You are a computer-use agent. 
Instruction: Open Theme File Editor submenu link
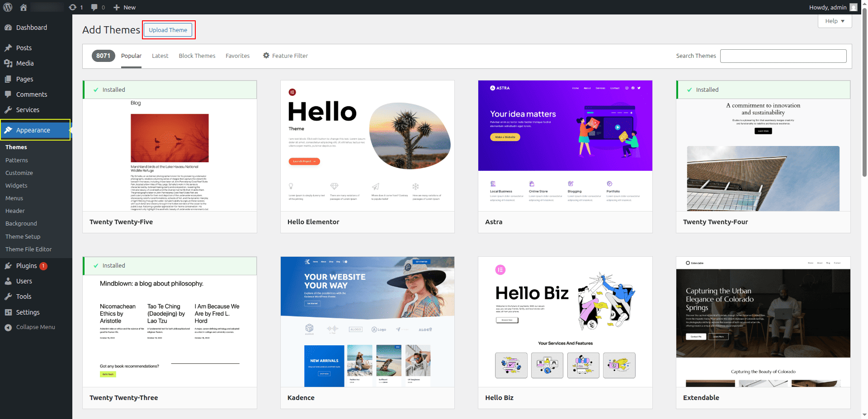[x=28, y=250]
